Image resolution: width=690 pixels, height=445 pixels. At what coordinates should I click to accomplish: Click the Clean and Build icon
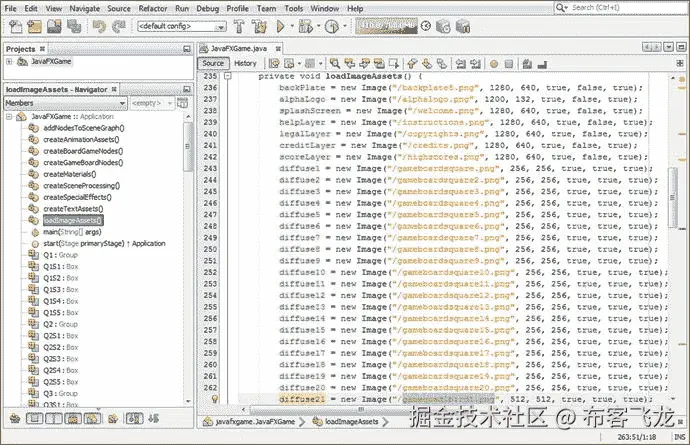point(259,27)
